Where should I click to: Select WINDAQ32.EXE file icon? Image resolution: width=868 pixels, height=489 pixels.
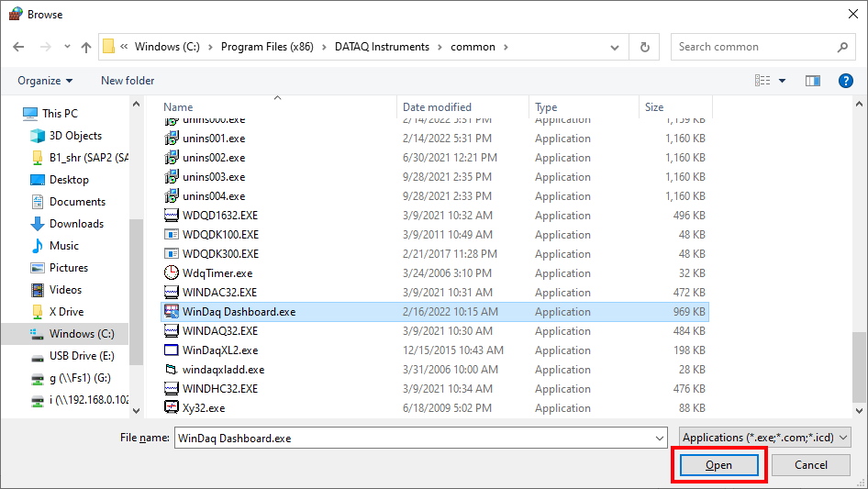pos(172,331)
